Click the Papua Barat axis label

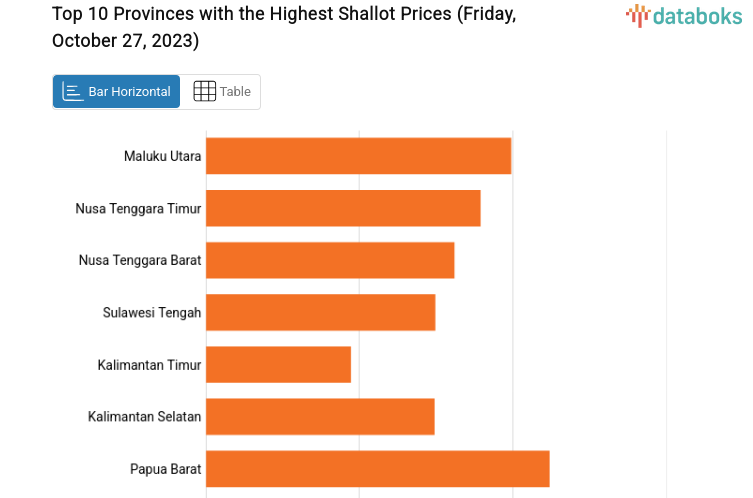pos(165,468)
